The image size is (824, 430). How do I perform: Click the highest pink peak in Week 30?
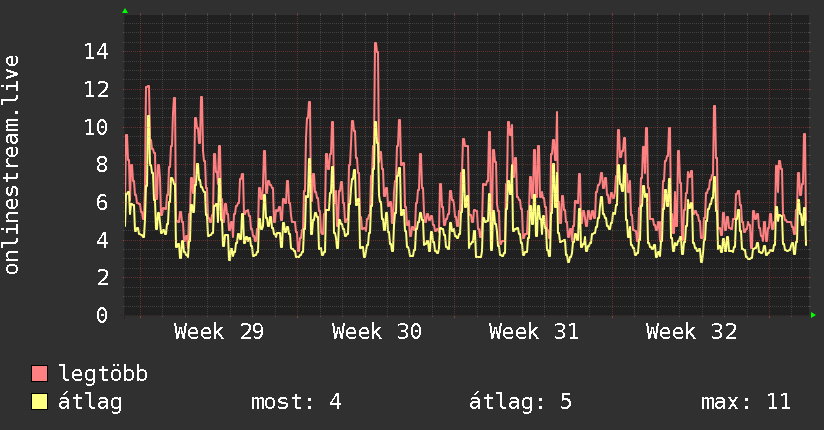(x=376, y=44)
